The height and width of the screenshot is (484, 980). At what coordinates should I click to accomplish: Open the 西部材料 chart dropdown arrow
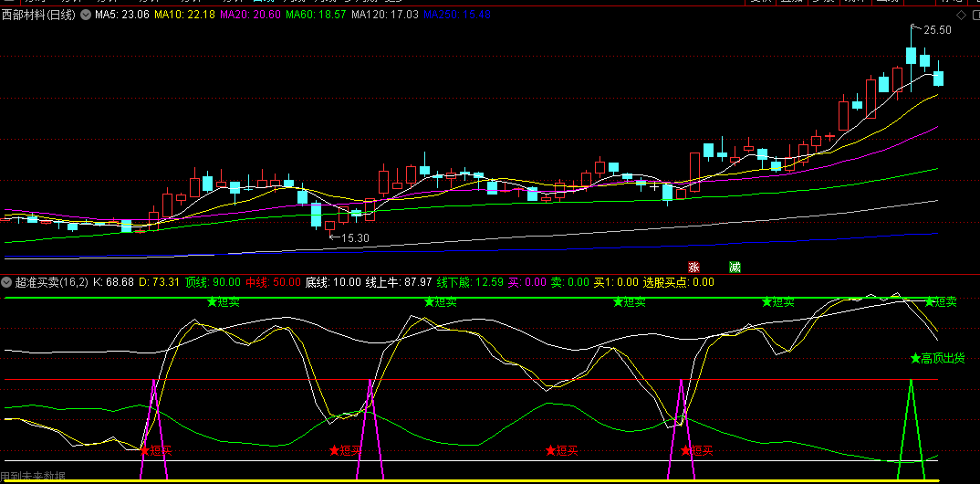coord(86,16)
